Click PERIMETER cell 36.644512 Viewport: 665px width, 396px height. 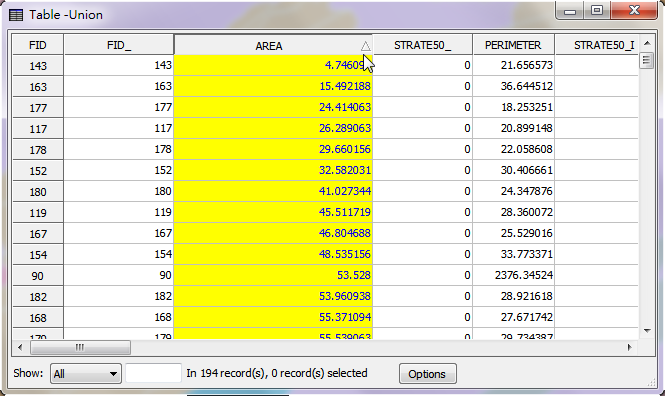pos(514,86)
